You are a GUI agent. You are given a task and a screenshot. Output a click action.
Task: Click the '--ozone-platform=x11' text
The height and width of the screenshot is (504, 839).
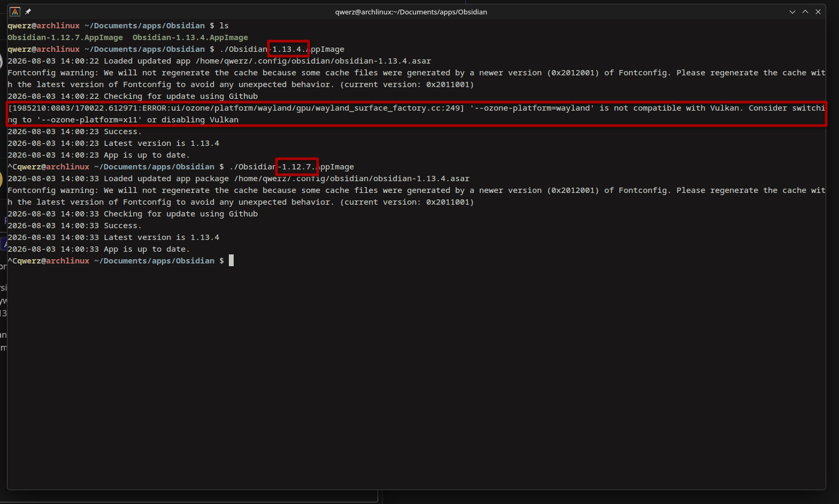(x=89, y=120)
